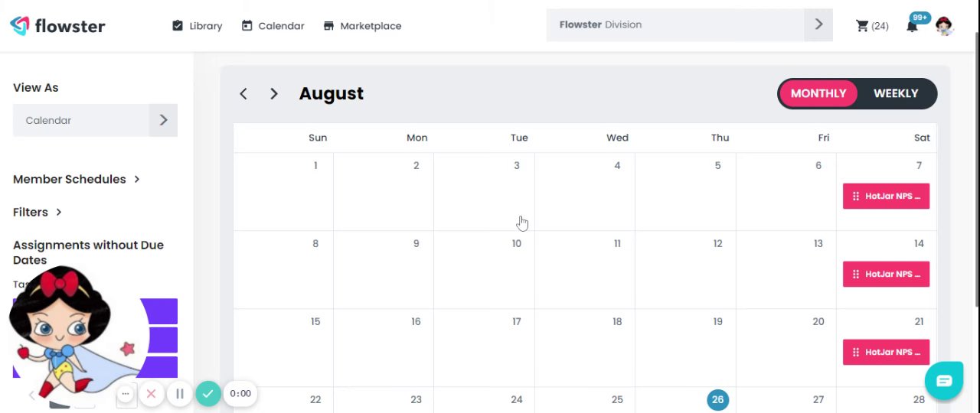This screenshot has height=413, width=980.
Task: Cancel recording with the X button
Action: pyautogui.click(x=151, y=394)
